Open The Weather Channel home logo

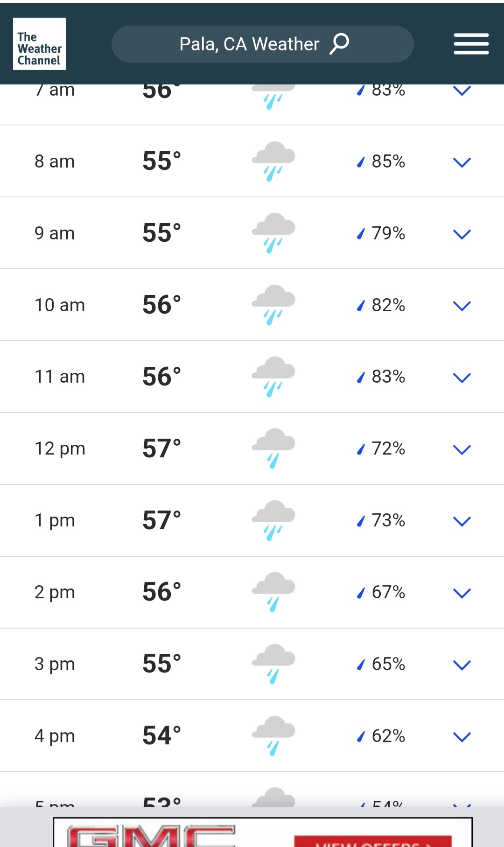pyautogui.click(x=39, y=44)
